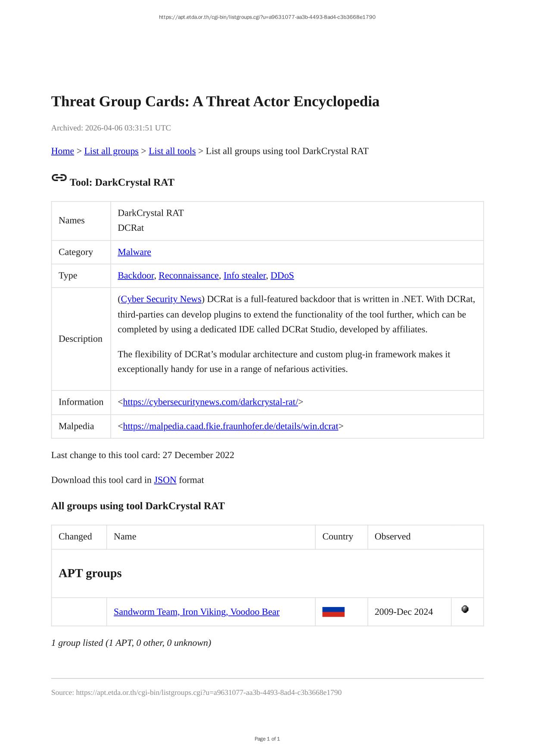Click the chain link icon beside Tool heading
This screenshot has height=756, width=535.
coord(59,178)
